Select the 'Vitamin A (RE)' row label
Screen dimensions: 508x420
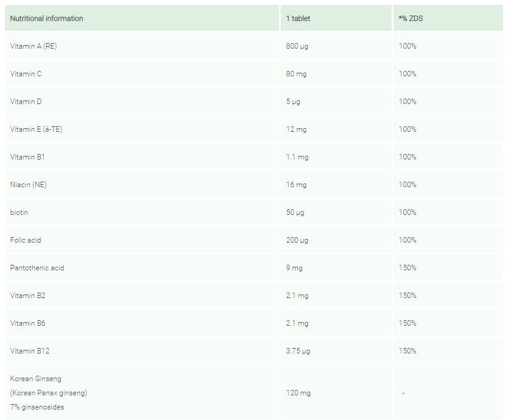coord(33,46)
